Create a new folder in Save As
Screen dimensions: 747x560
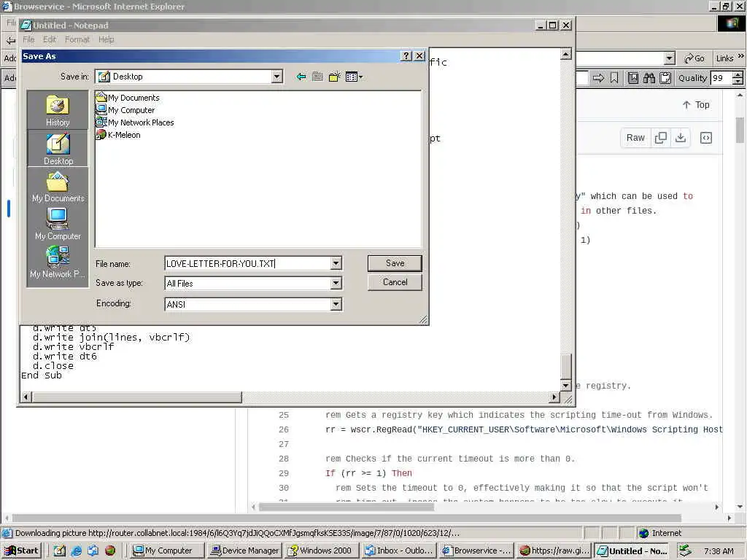pyautogui.click(x=335, y=77)
